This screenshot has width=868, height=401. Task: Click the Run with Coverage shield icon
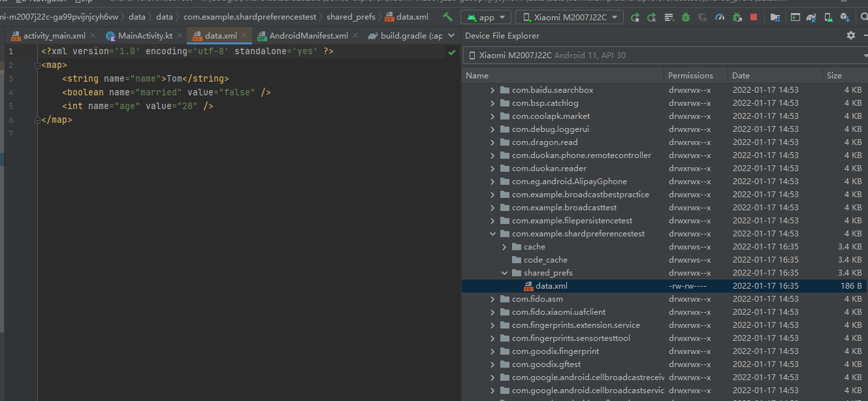[703, 18]
